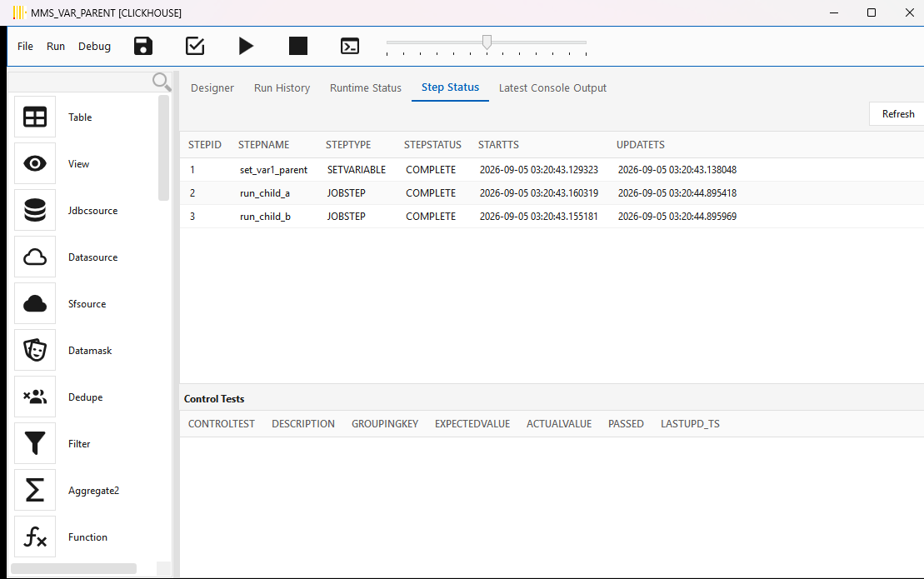Viewport: 924px width, 579px height.
Task: Click update timestamp 03:20:44.895418
Action: 677,193
